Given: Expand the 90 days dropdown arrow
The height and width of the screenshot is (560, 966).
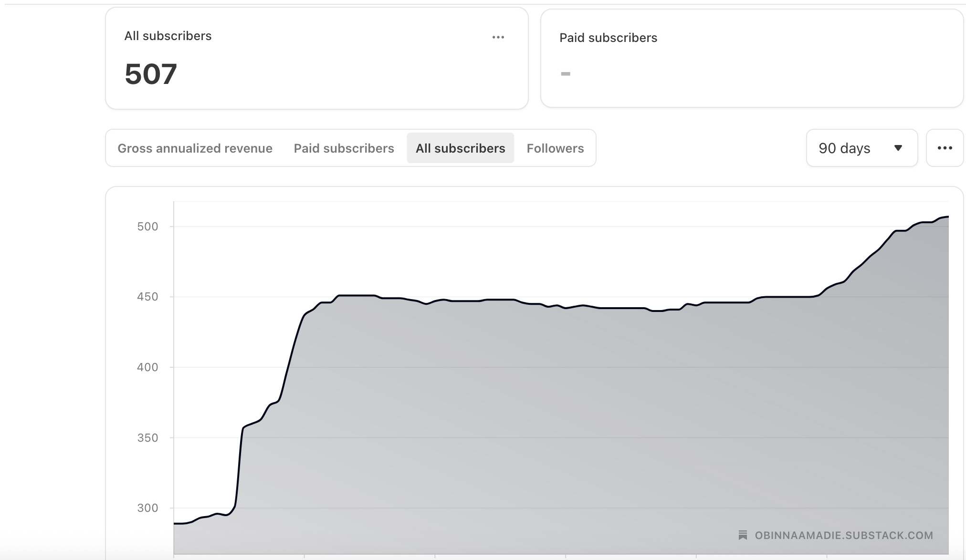Looking at the screenshot, I should coord(898,148).
